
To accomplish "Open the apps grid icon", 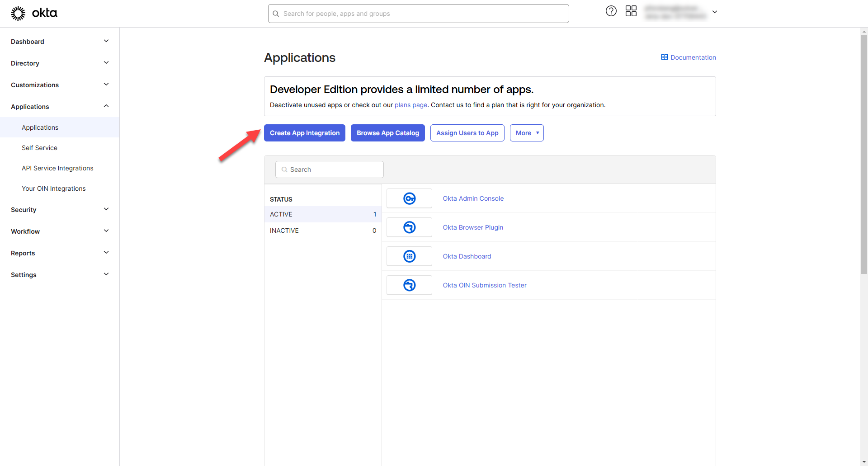I will [631, 11].
